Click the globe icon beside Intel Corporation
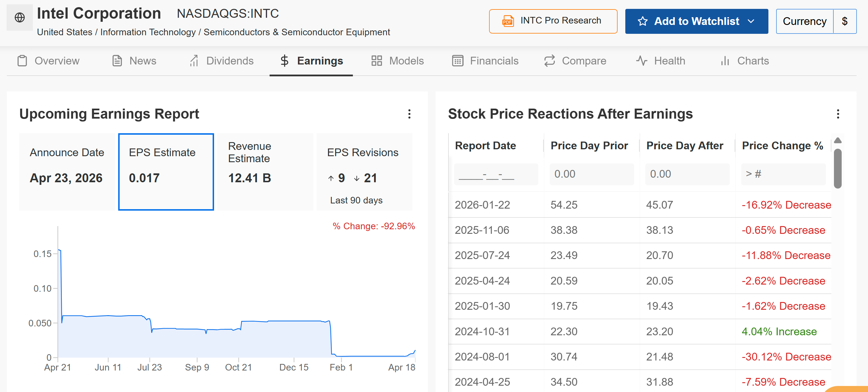The height and width of the screenshot is (392, 868). (19, 17)
